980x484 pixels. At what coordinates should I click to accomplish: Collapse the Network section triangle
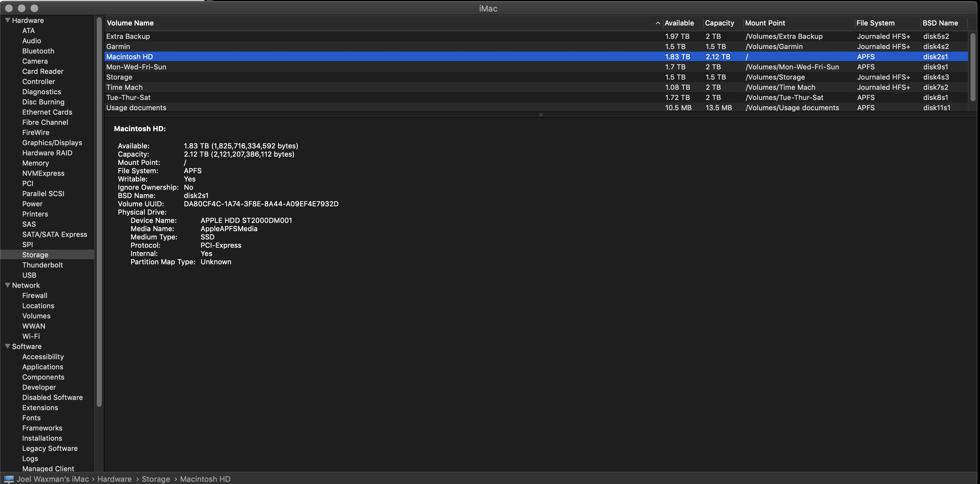(7, 285)
